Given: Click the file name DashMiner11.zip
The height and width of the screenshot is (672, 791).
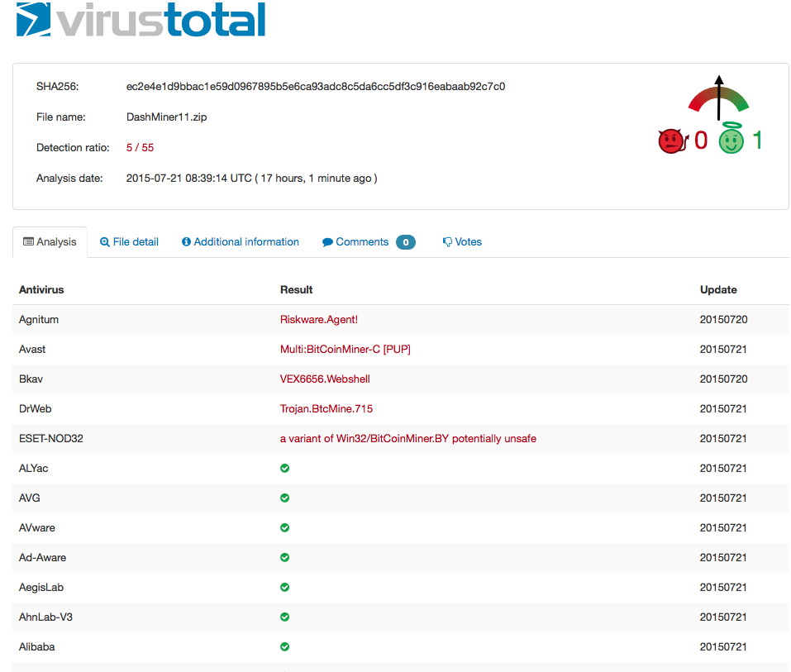Looking at the screenshot, I should tap(166, 117).
